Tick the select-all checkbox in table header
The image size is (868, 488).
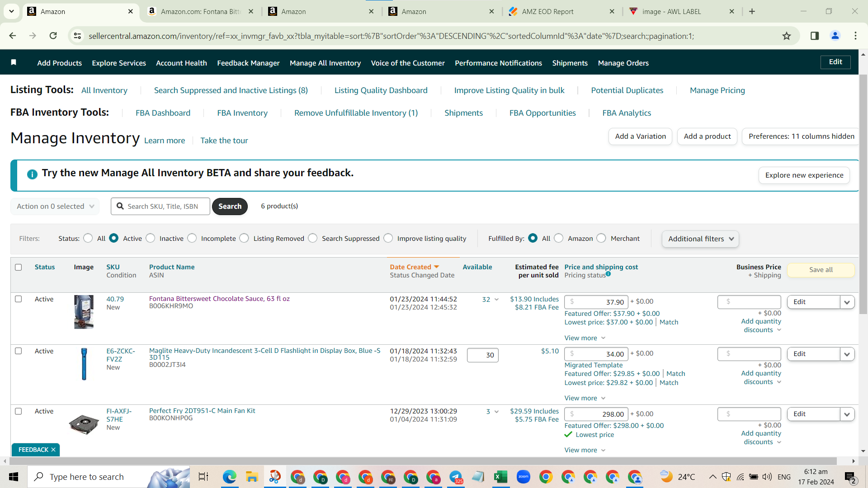[19, 267]
